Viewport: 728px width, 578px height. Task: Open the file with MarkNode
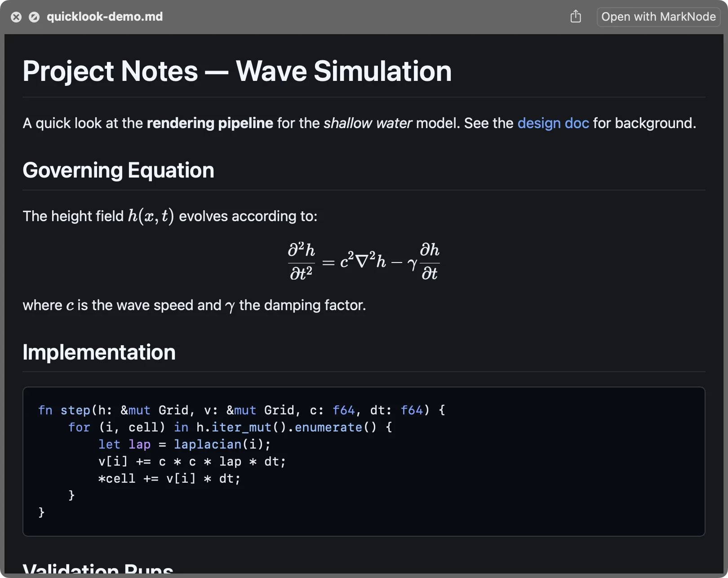tap(658, 17)
